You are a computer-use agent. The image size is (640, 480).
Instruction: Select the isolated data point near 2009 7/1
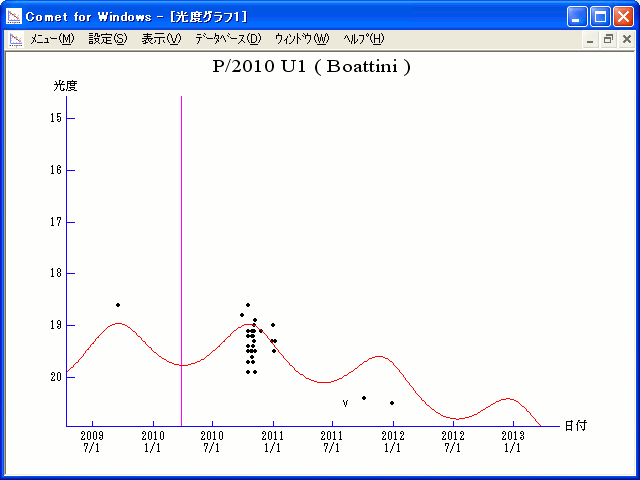tap(118, 305)
